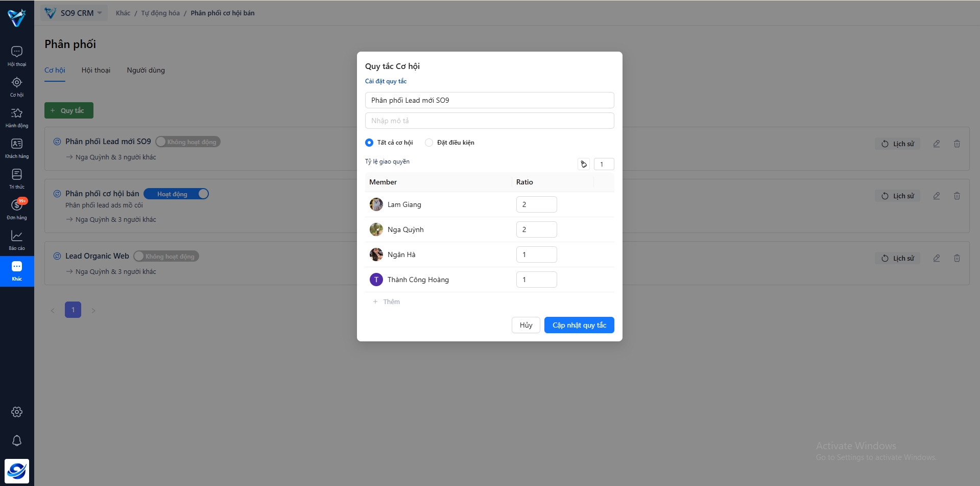The image size is (980, 486).
Task: Open SO9 CRM workspace dropdown
Action: (74, 13)
